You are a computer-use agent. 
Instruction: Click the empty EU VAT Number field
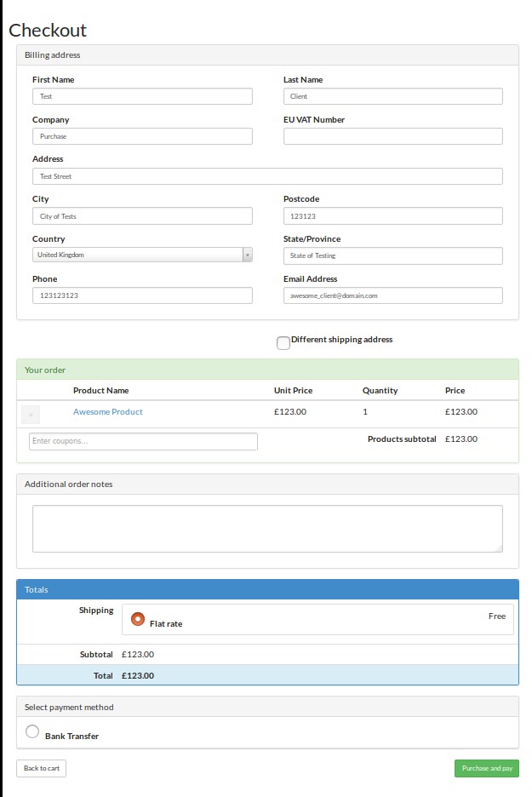point(392,136)
